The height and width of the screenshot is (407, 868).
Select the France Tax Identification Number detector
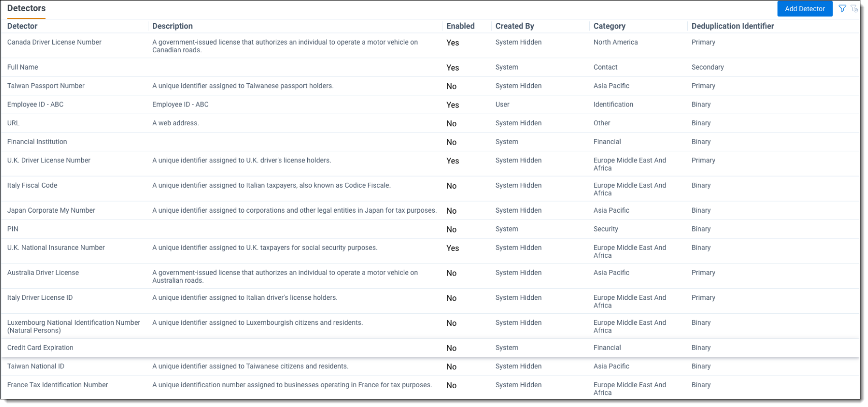[57, 385]
